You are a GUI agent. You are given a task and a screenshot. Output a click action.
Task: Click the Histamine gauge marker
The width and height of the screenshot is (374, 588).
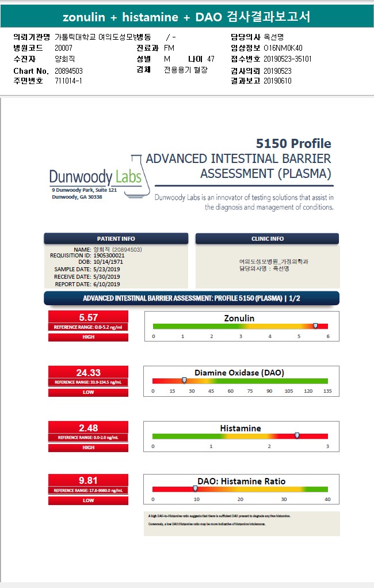coord(297,435)
